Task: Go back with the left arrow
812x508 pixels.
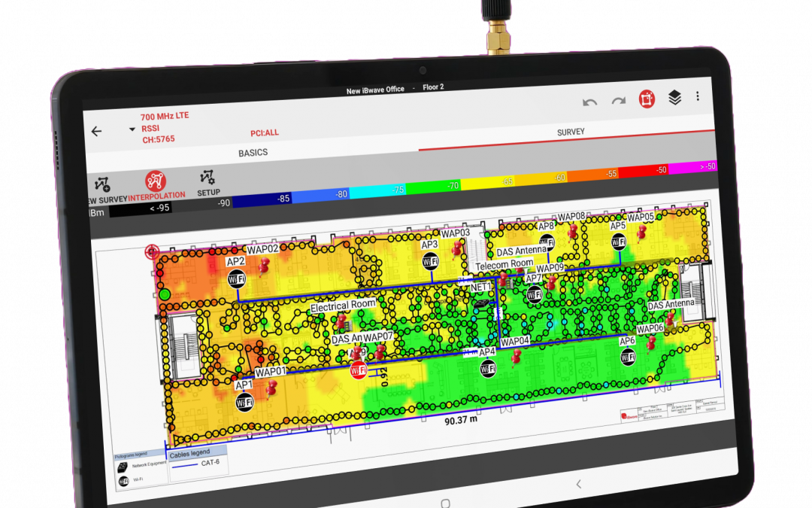Action: pyautogui.click(x=96, y=132)
